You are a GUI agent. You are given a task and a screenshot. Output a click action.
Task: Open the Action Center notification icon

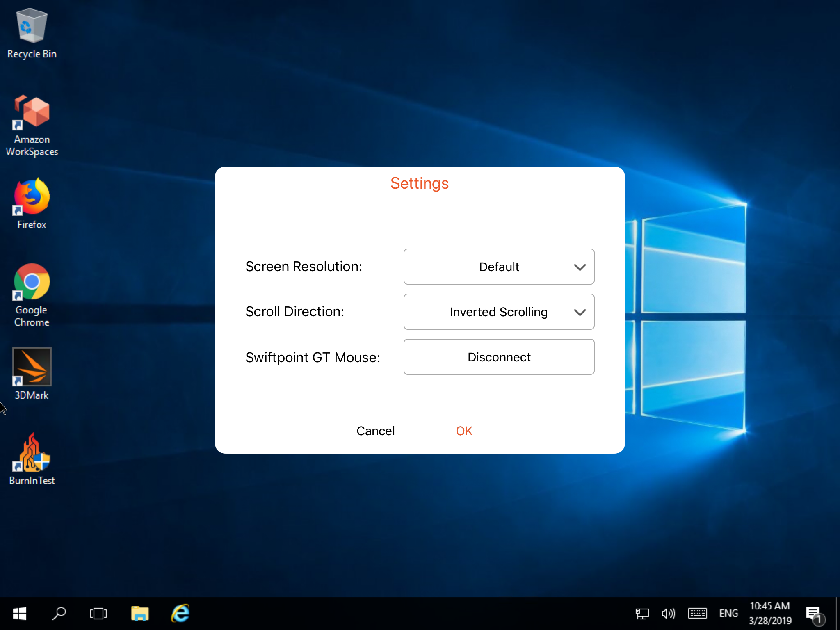813,614
